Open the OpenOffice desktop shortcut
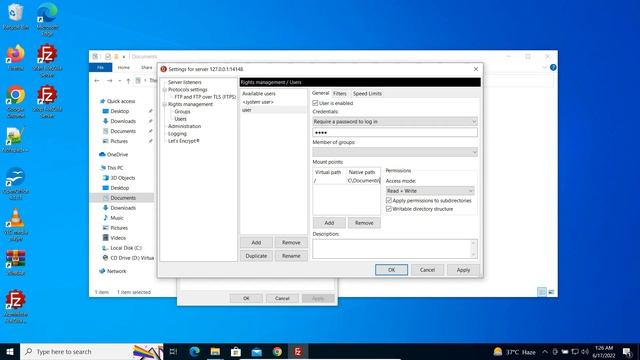The width and height of the screenshot is (640, 360). point(16,183)
